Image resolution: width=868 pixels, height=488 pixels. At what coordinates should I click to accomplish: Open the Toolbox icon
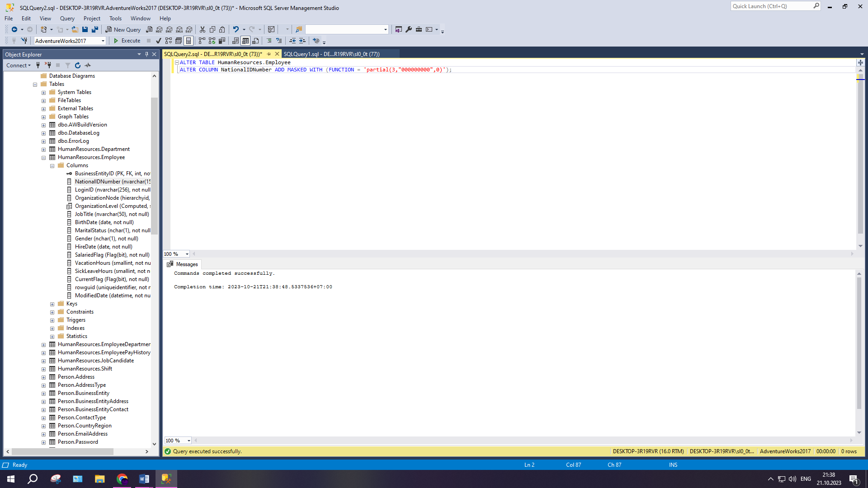point(419,29)
